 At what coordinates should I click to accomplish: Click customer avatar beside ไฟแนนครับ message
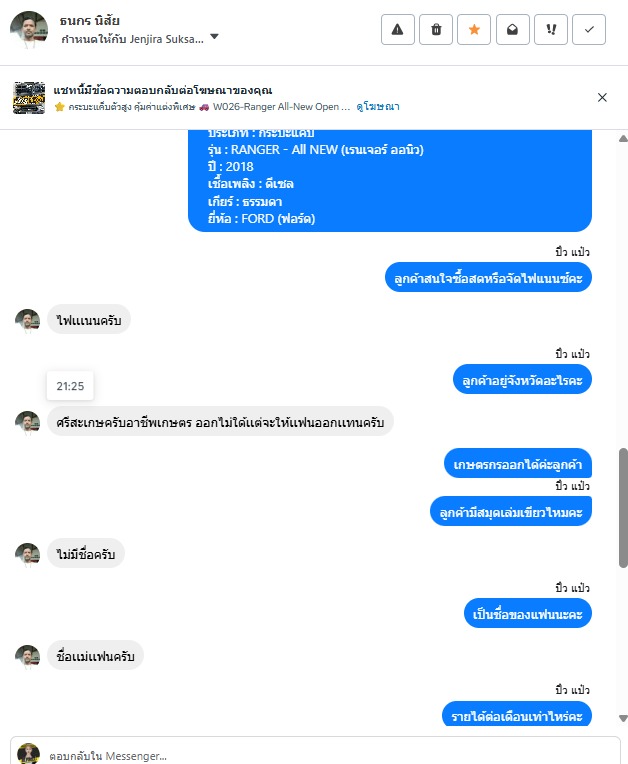[x=28, y=320]
